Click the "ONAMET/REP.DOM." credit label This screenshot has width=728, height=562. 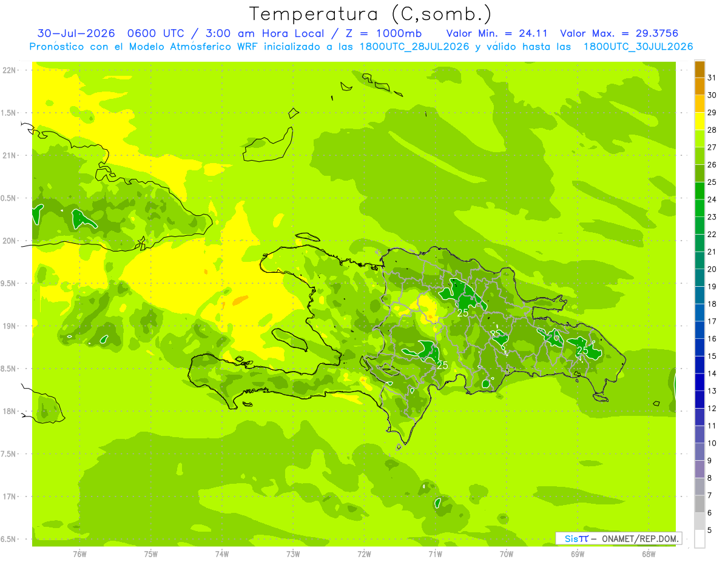pos(639,538)
